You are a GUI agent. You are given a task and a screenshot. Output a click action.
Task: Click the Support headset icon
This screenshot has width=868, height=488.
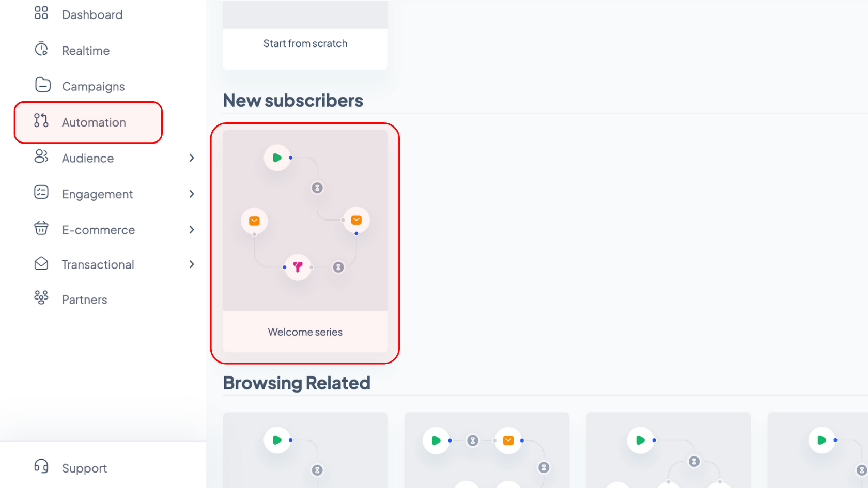pyautogui.click(x=41, y=466)
